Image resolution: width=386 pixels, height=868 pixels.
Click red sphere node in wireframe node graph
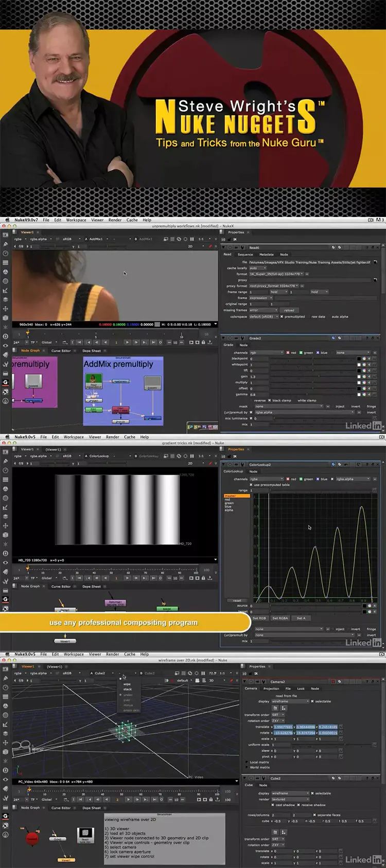(x=32, y=838)
